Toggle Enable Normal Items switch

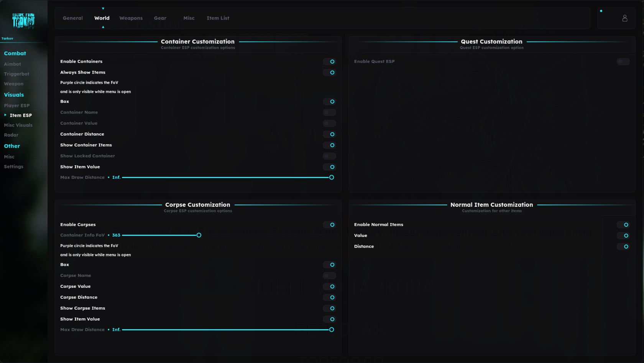click(x=623, y=225)
